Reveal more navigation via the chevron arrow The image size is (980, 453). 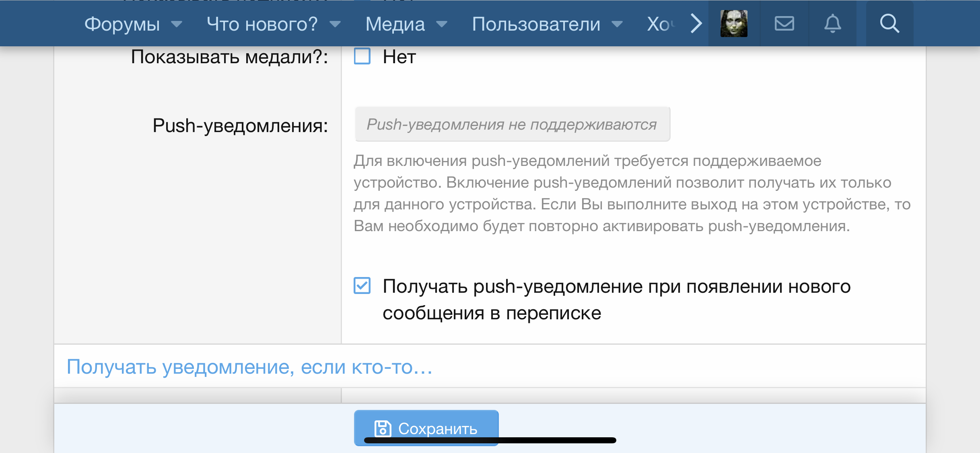pyautogui.click(x=696, y=23)
